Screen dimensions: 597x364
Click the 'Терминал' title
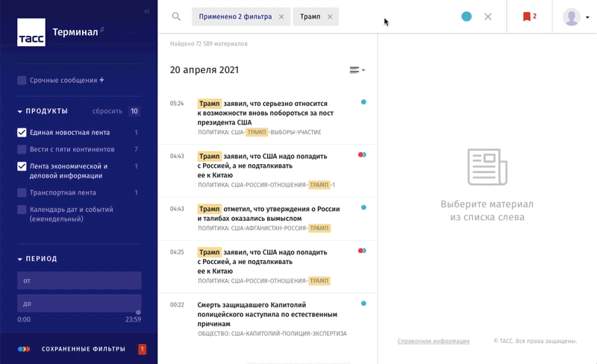[x=75, y=32]
